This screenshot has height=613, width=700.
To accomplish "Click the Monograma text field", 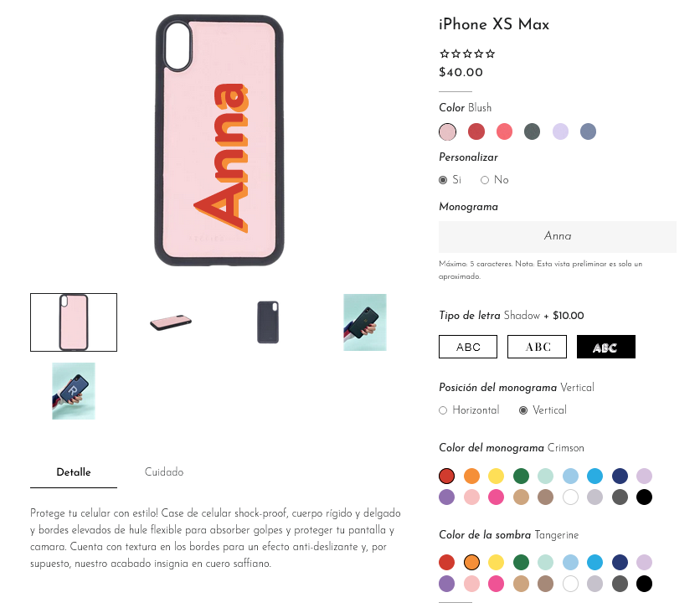I will tap(557, 236).
